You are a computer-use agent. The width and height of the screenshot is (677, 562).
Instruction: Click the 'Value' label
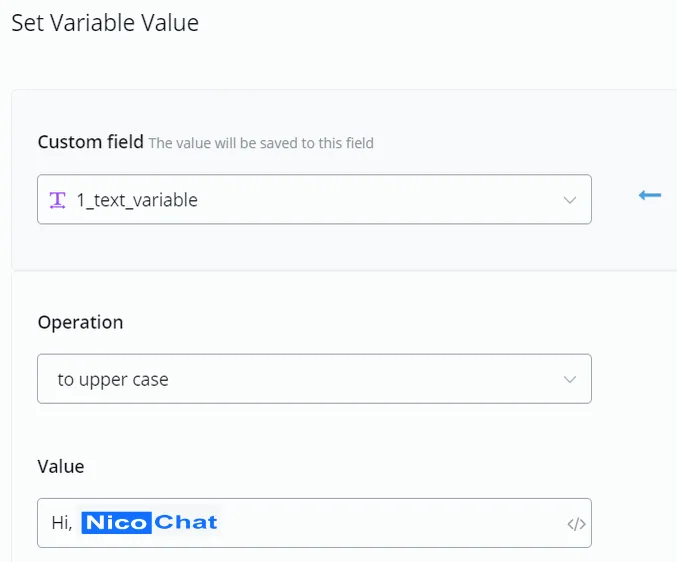pos(61,467)
